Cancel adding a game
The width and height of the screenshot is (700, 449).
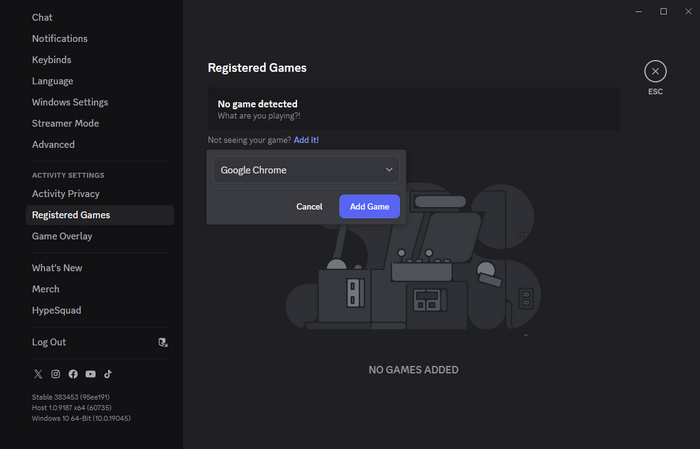309,207
